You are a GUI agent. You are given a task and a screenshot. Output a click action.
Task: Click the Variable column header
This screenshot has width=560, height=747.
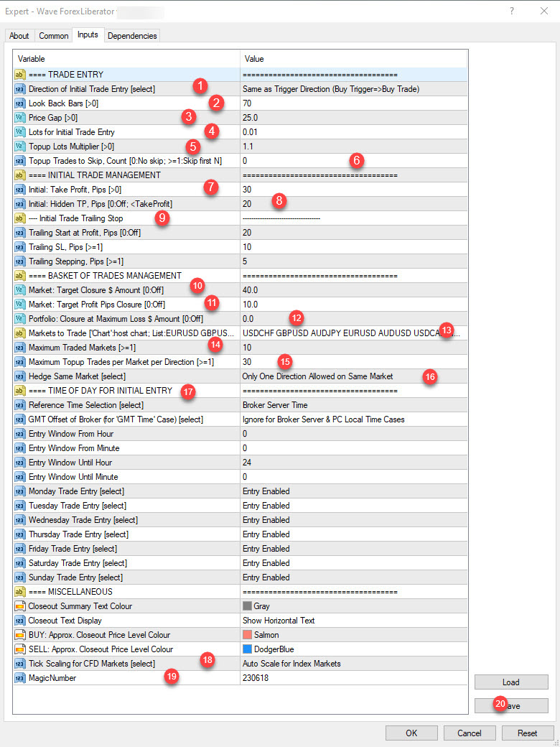click(126, 59)
